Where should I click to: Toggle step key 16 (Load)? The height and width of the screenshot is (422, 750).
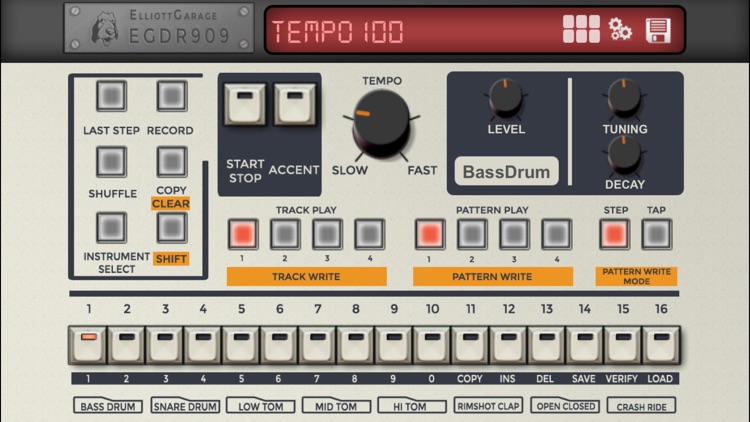662,345
